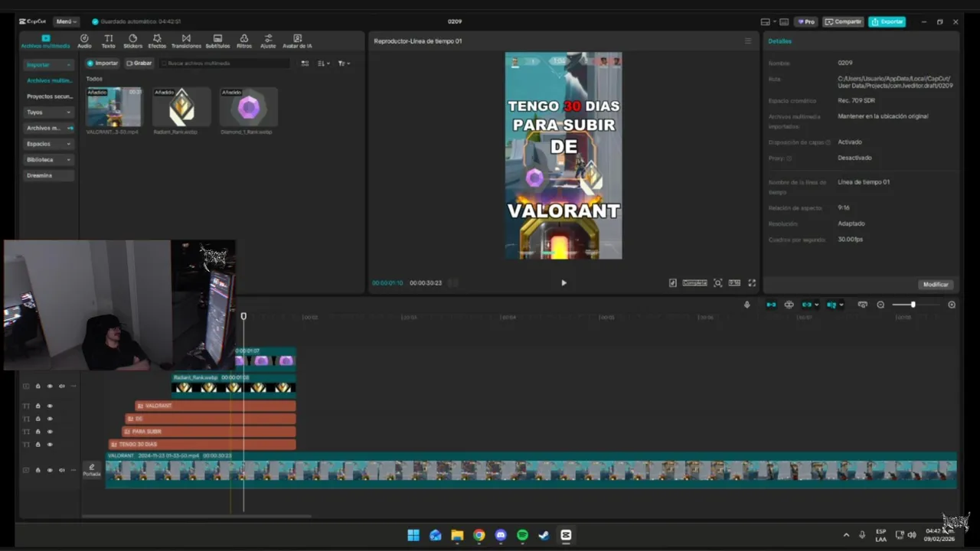
Task: Start voiceover recording with microphone icon
Action: (746, 305)
